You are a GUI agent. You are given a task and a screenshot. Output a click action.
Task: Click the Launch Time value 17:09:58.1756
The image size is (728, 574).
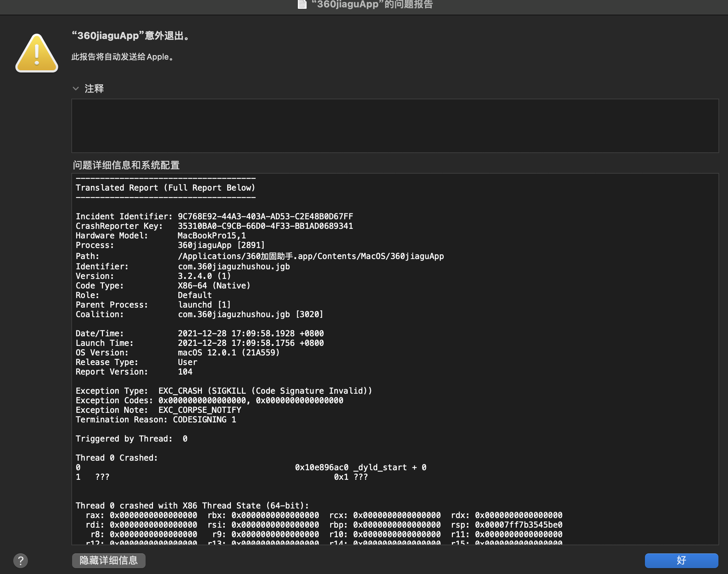[x=263, y=343]
